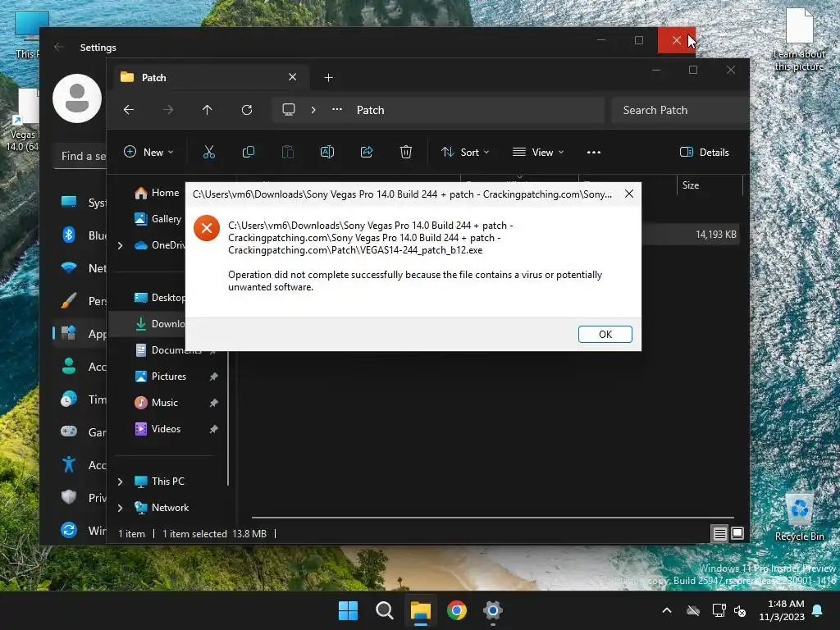
Task: Toggle the Details pane button
Action: 704,152
